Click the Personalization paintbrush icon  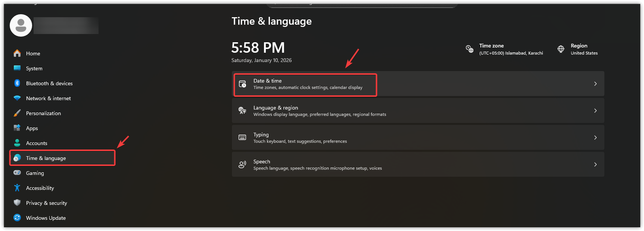point(17,113)
